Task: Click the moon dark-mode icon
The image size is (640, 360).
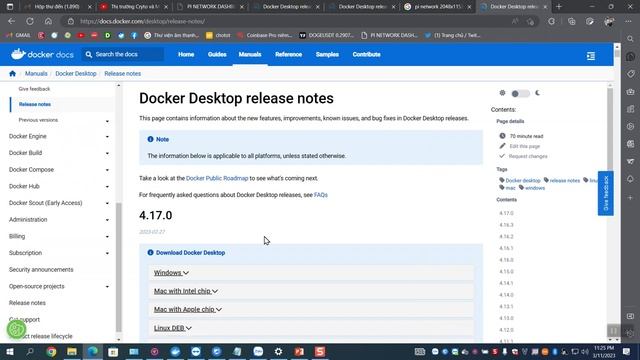Action: click(538, 93)
